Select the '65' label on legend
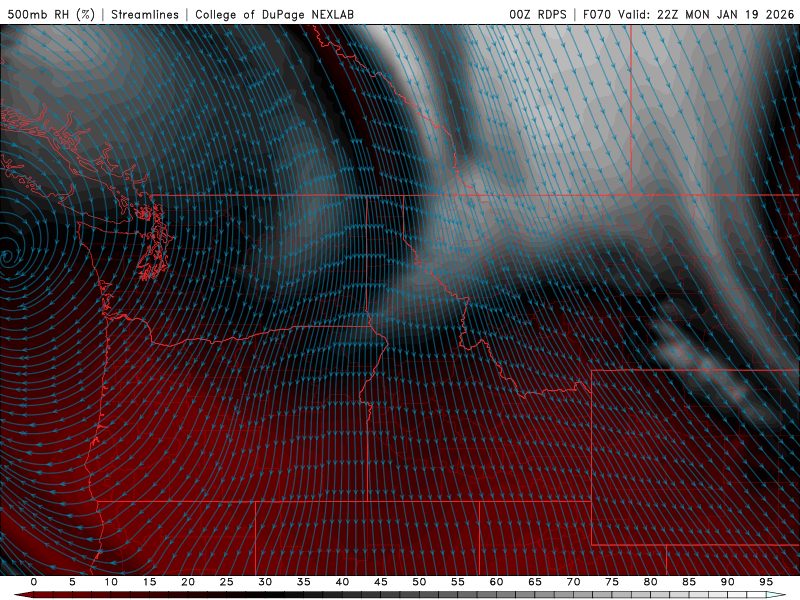 [535, 582]
